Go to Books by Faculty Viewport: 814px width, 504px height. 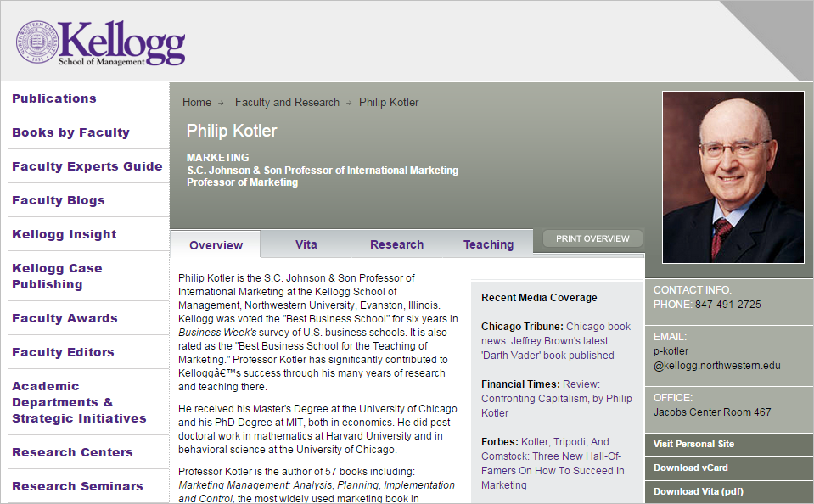[x=70, y=132]
